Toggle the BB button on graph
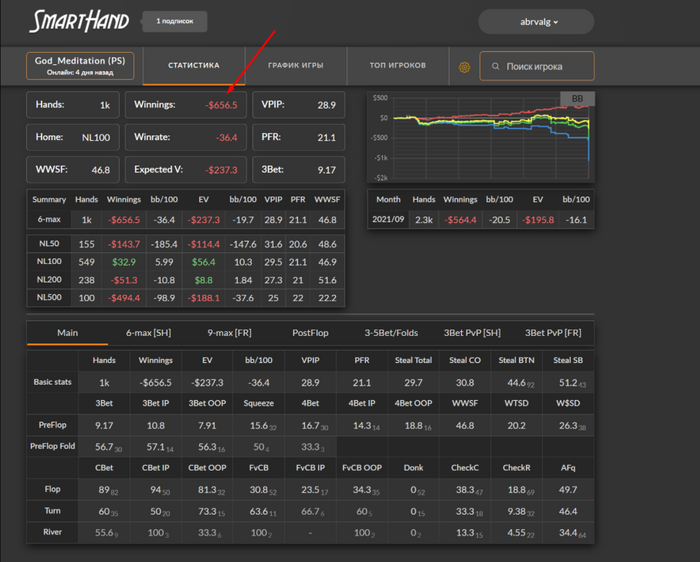The width and height of the screenshot is (700, 562). 577,99
